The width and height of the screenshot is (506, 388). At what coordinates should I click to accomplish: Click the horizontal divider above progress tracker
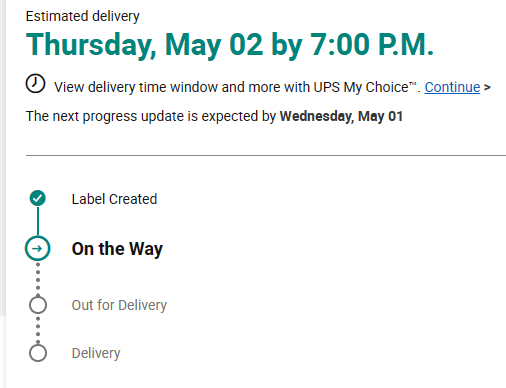click(x=266, y=155)
